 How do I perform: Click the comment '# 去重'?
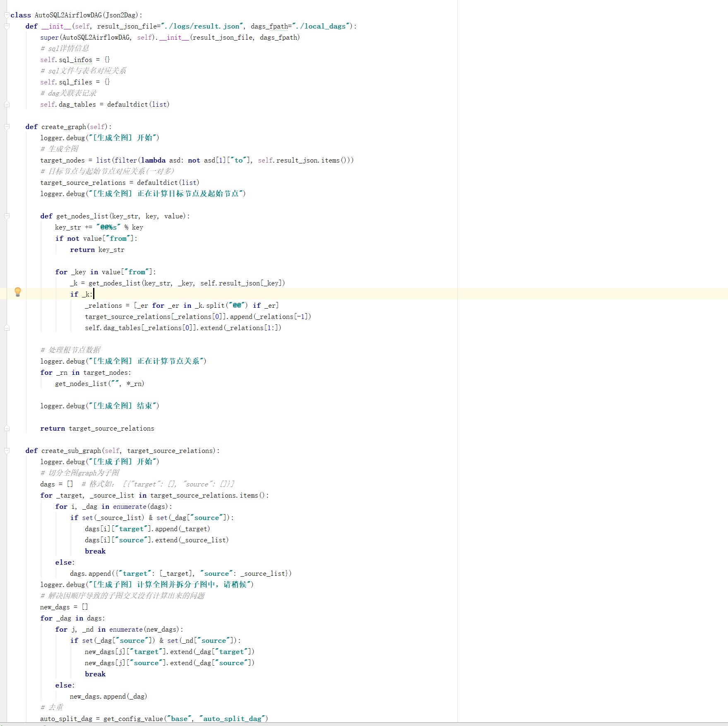click(x=52, y=707)
